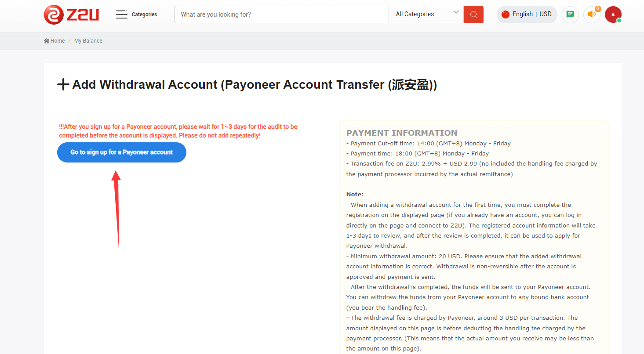
Task: Click the hamburger Categories menu icon
Action: pos(122,14)
